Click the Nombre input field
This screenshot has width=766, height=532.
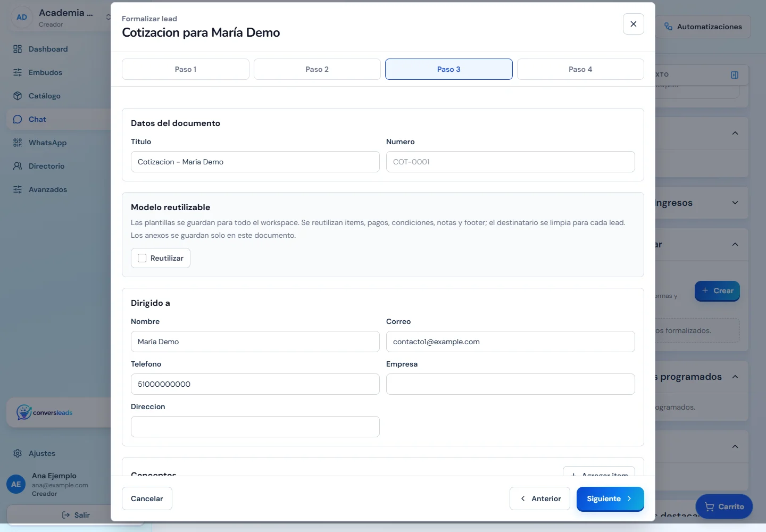(255, 342)
